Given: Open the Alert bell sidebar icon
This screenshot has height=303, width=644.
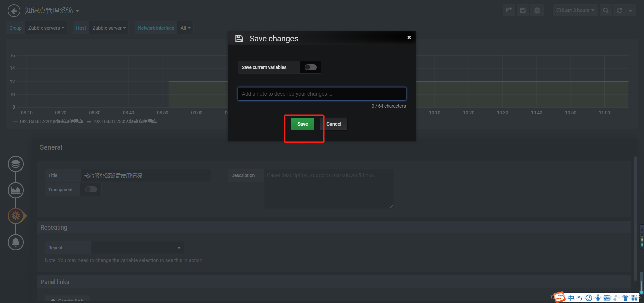Looking at the screenshot, I should click(16, 242).
